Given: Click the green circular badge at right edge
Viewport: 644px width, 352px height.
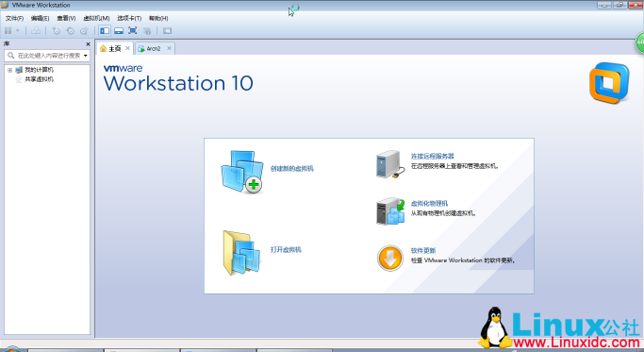Looking at the screenshot, I should pos(640,42).
